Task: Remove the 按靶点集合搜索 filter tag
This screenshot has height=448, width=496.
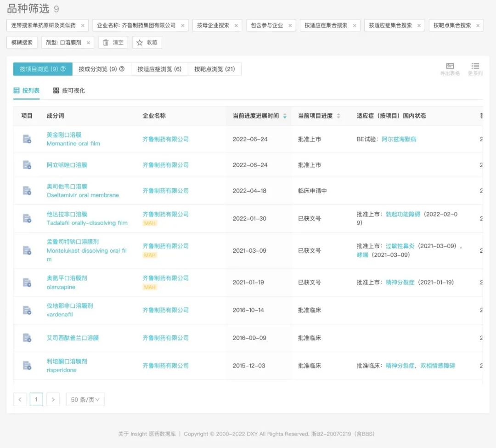Action: (x=478, y=26)
